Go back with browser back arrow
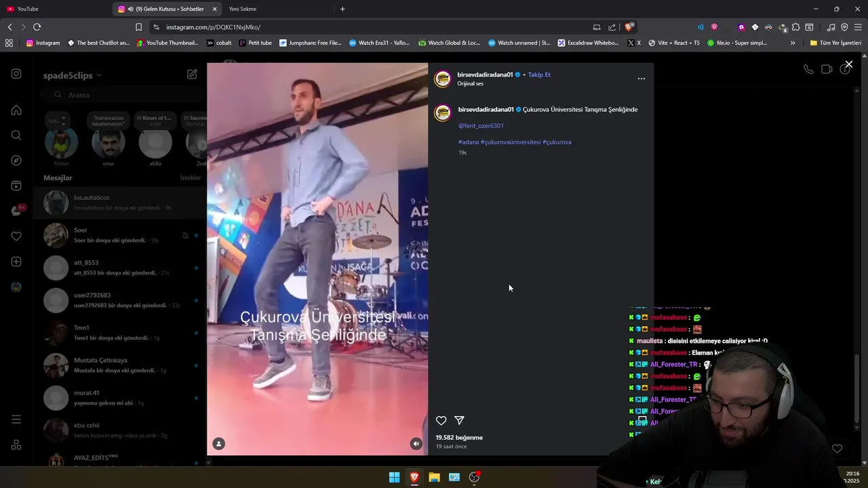This screenshot has height=488, width=868. 9,27
